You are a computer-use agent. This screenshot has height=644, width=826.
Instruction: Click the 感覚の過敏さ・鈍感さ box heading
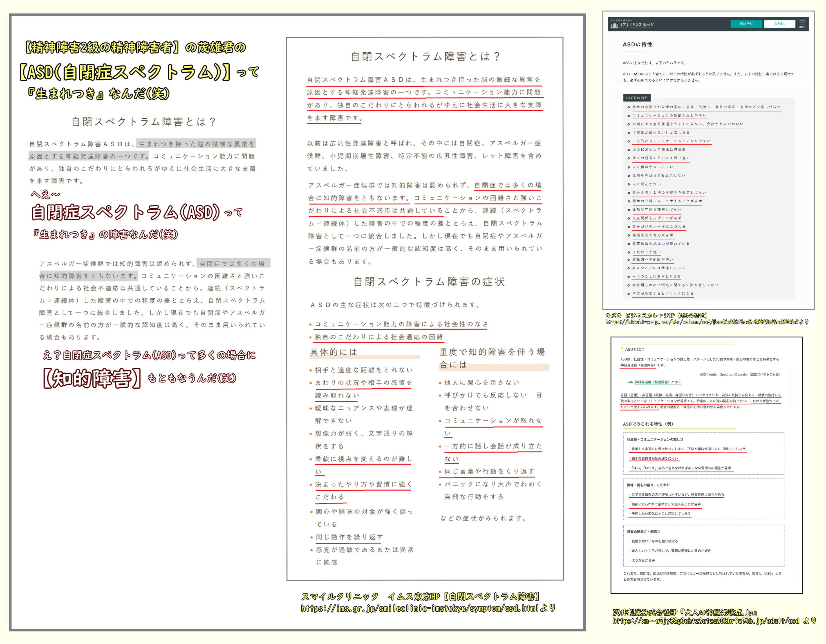coord(643,532)
